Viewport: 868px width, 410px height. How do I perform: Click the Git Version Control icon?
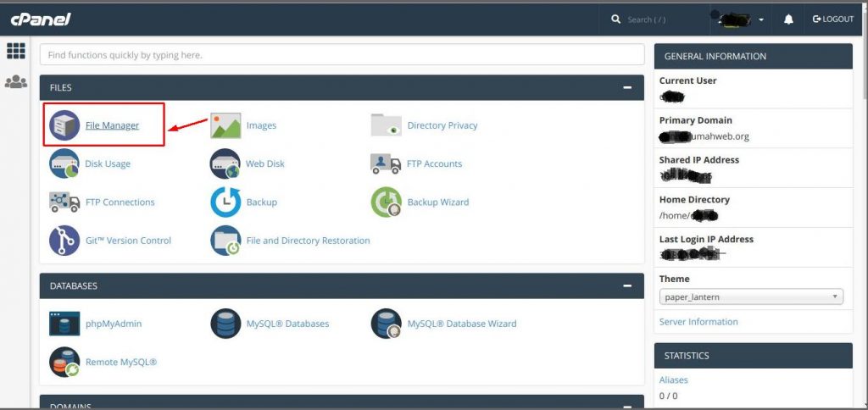(x=64, y=241)
